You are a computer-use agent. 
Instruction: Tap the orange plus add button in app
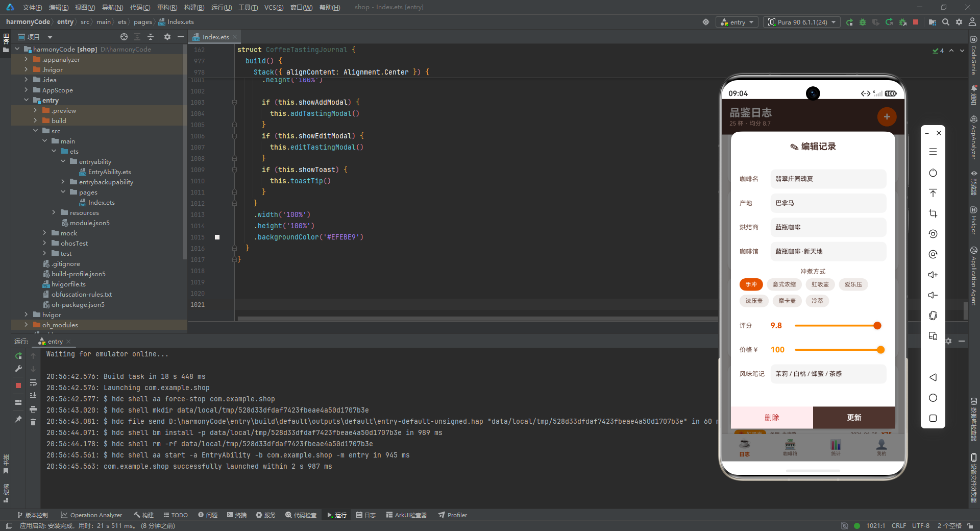coord(887,116)
